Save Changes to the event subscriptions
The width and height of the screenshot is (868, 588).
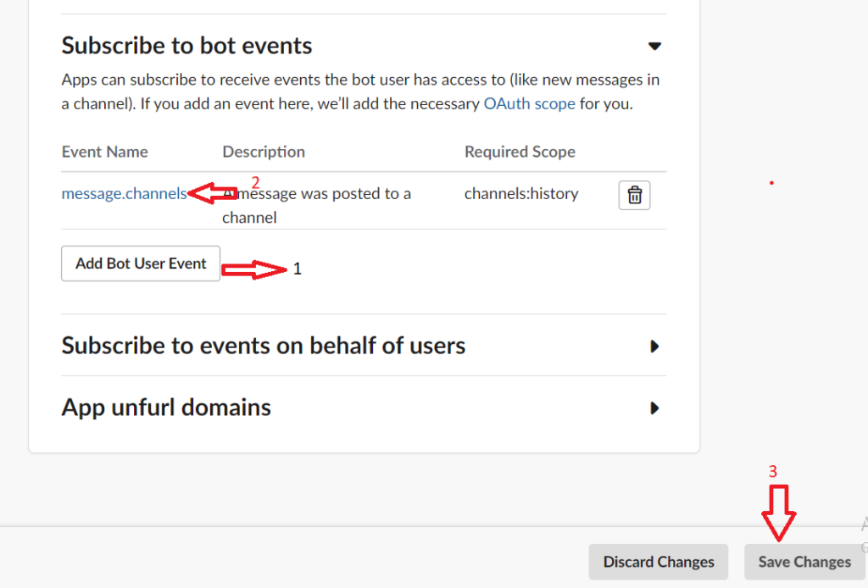tap(804, 562)
